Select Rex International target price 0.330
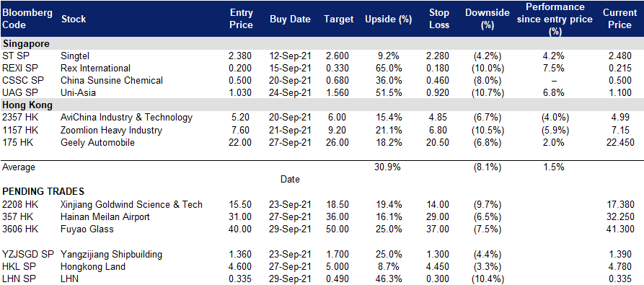The height and width of the screenshot is (285, 644). pos(339,68)
